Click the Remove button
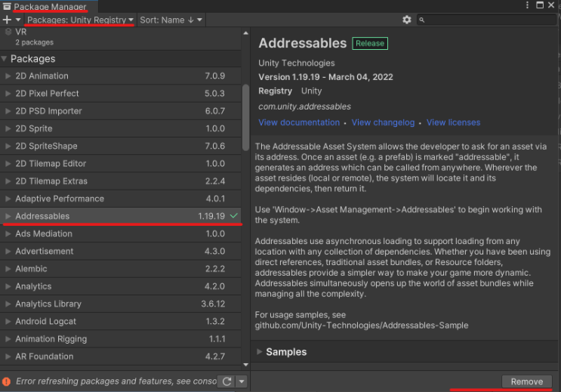Image resolution: width=561 pixels, height=392 pixels. (x=527, y=381)
